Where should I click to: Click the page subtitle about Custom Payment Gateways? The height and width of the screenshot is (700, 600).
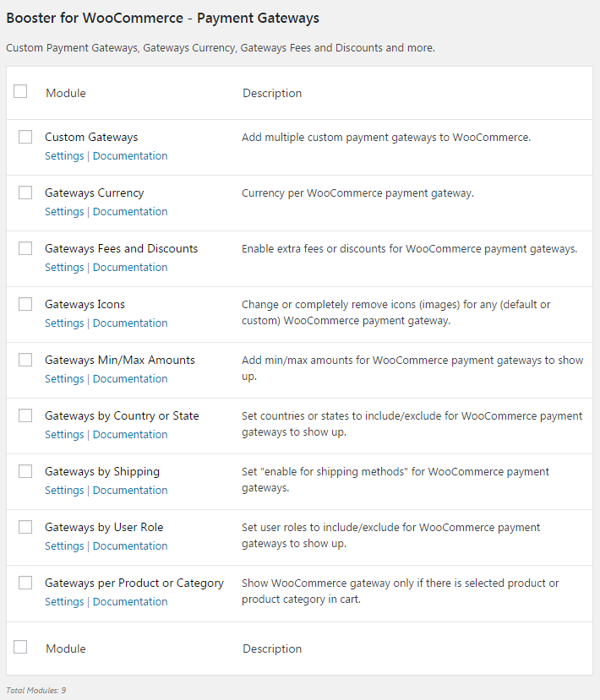[221, 48]
